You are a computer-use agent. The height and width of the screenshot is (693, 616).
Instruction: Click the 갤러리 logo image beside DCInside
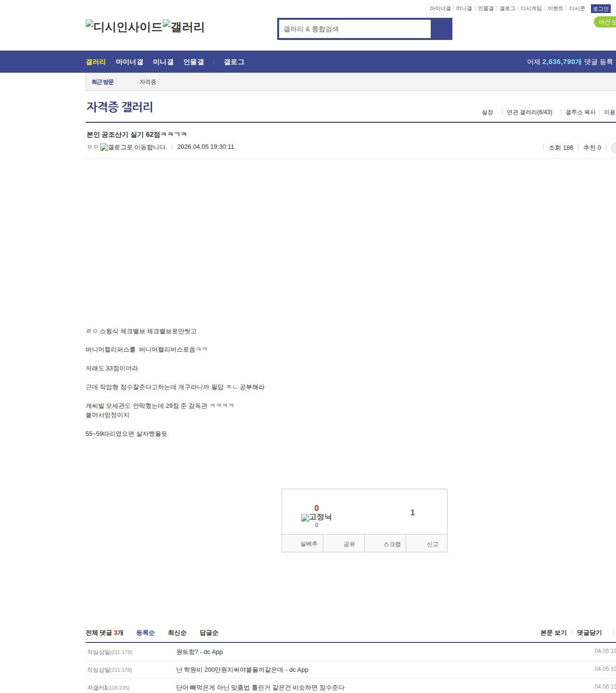point(183,27)
